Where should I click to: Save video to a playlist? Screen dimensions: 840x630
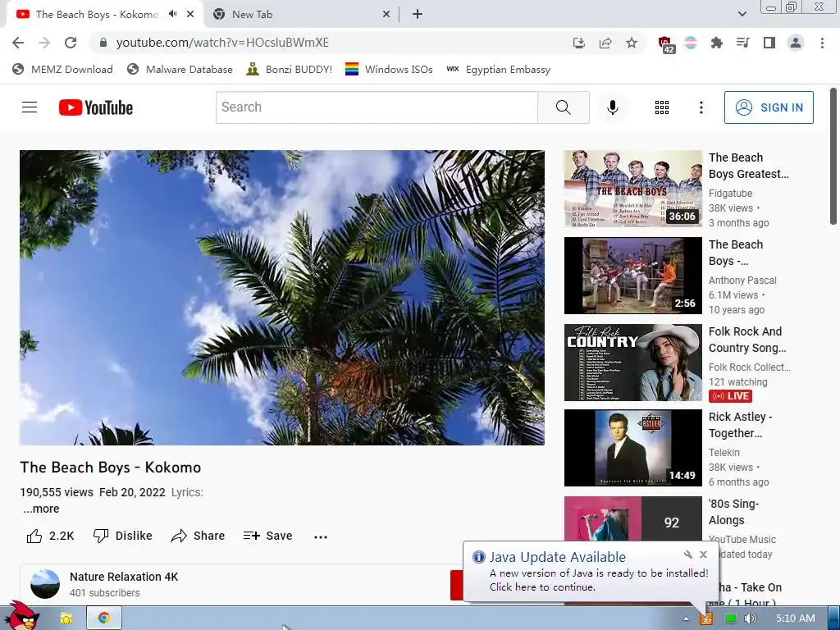pos(268,536)
